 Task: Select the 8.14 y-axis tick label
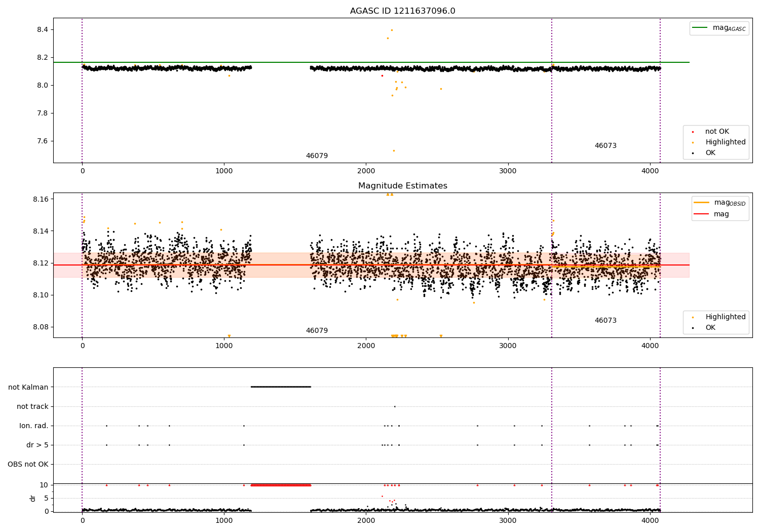(41, 231)
